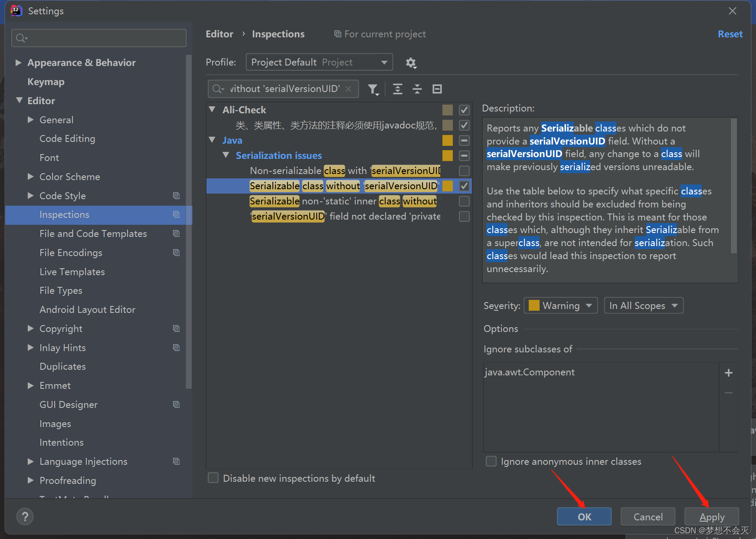Image resolution: width=756 pixels, height=539 pixels.
Task: Enable the Non-serializable class with serialVersionUID inspection
Action: (464, 171)
